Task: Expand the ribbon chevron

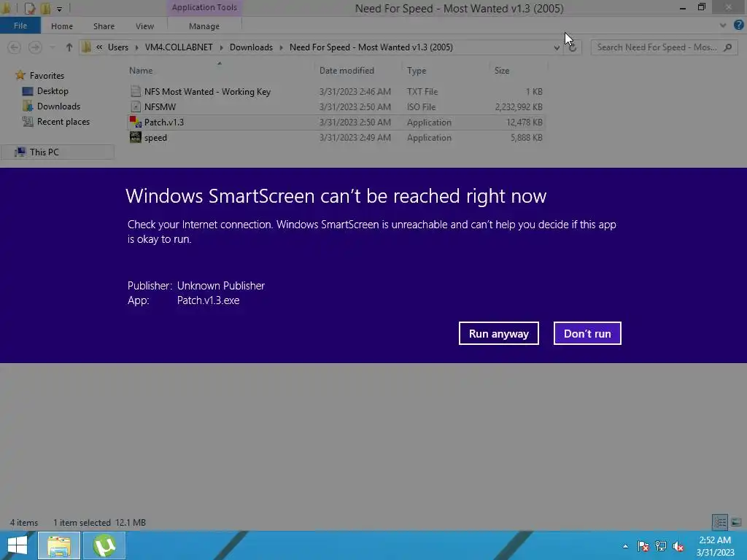Action: click(x=723, y=26)
